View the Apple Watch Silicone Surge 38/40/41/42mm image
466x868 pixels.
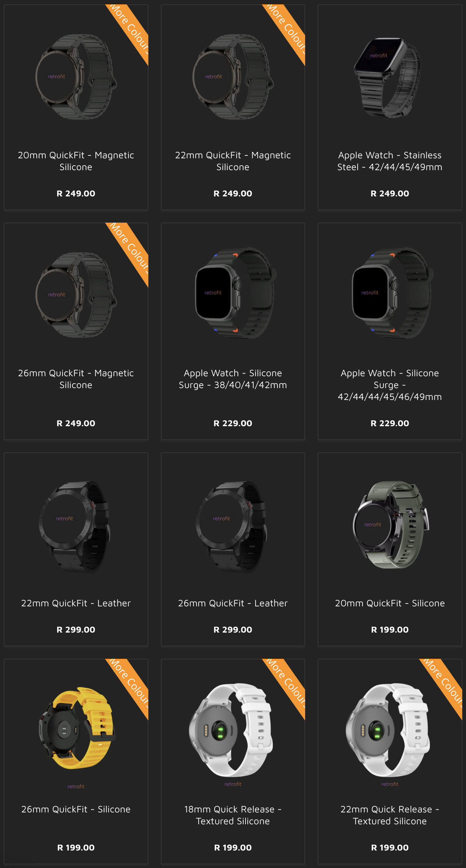pyautogui.click(x=235, y=293)
